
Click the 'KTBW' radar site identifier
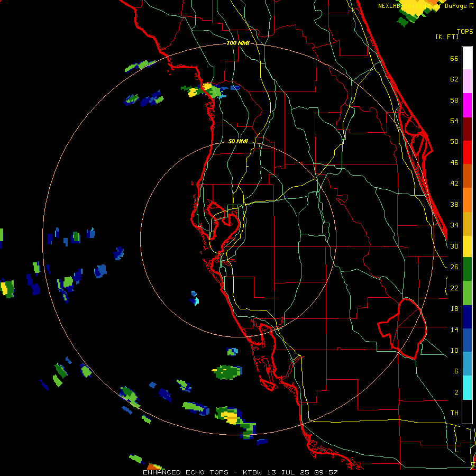coord(253,472)
